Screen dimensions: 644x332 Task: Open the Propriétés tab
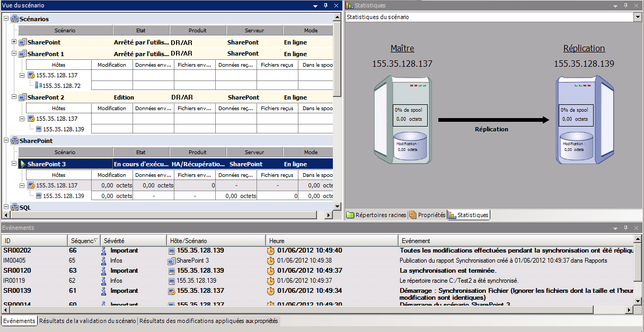[427, 215]
